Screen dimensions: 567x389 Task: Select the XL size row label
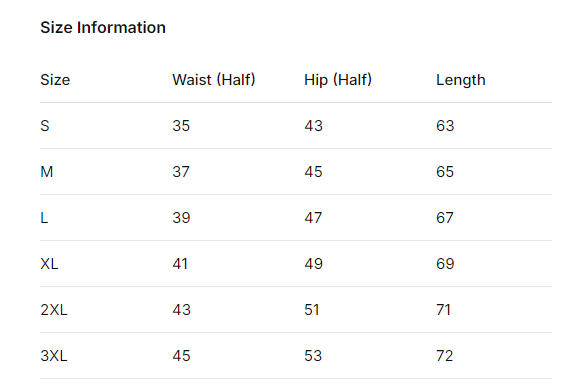(49, 264)
